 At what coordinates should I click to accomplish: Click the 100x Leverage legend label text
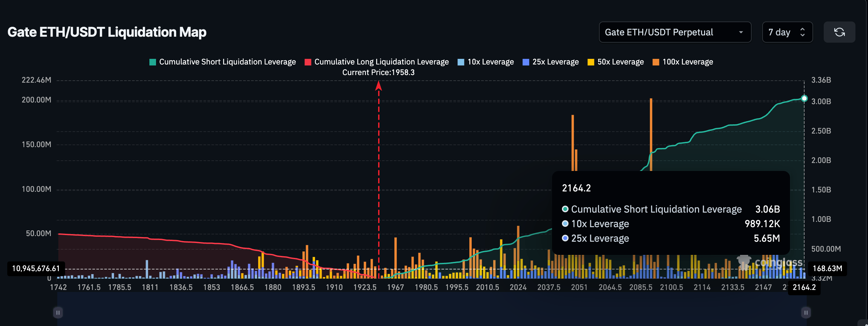coord(688,62)
